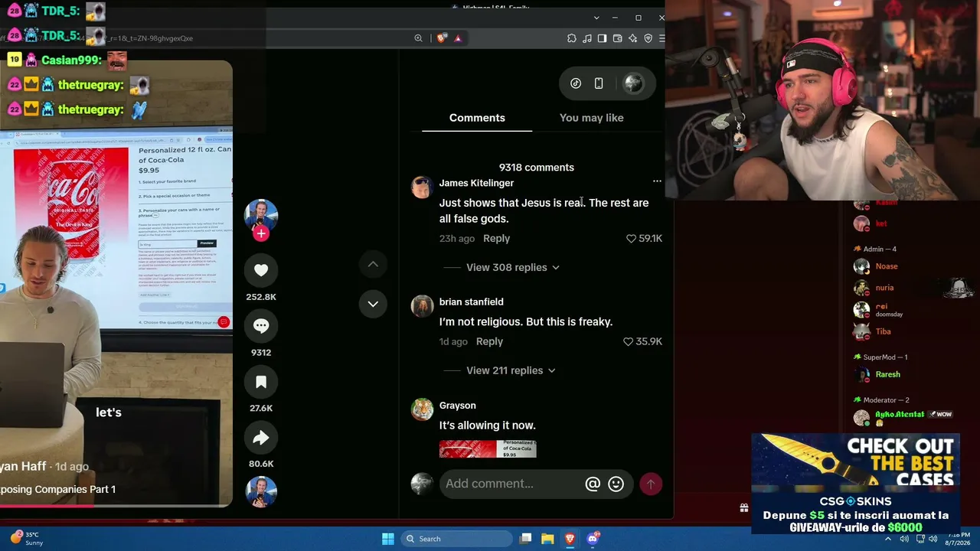The image size is (980, 551).
Task: Like the TikTok video with the heart icon
Action: 261,270
